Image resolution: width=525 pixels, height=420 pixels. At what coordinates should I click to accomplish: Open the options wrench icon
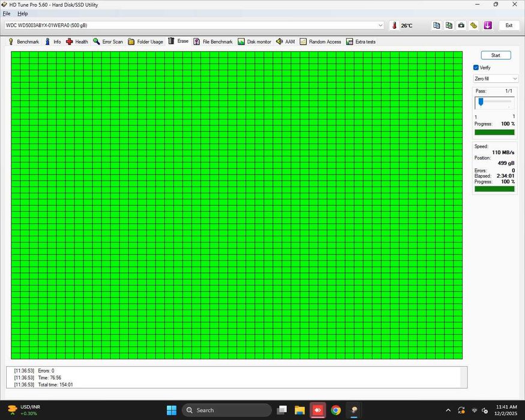coord(473,25)
